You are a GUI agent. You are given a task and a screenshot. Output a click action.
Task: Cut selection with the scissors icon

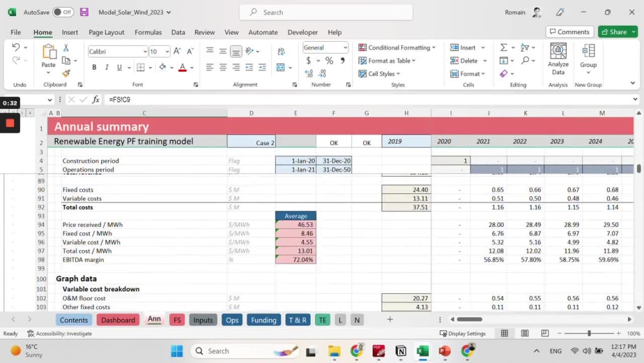point(66,48)
